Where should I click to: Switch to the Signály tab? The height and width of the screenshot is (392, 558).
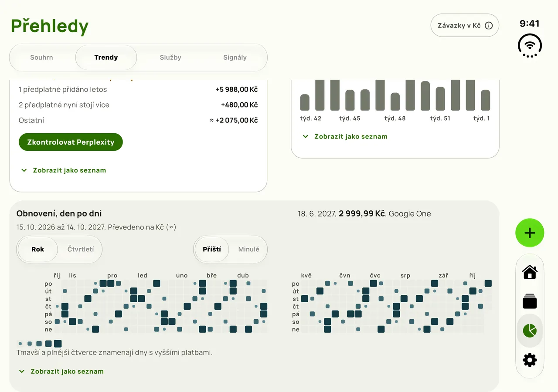pyautogui.click(x=235, y=57)
